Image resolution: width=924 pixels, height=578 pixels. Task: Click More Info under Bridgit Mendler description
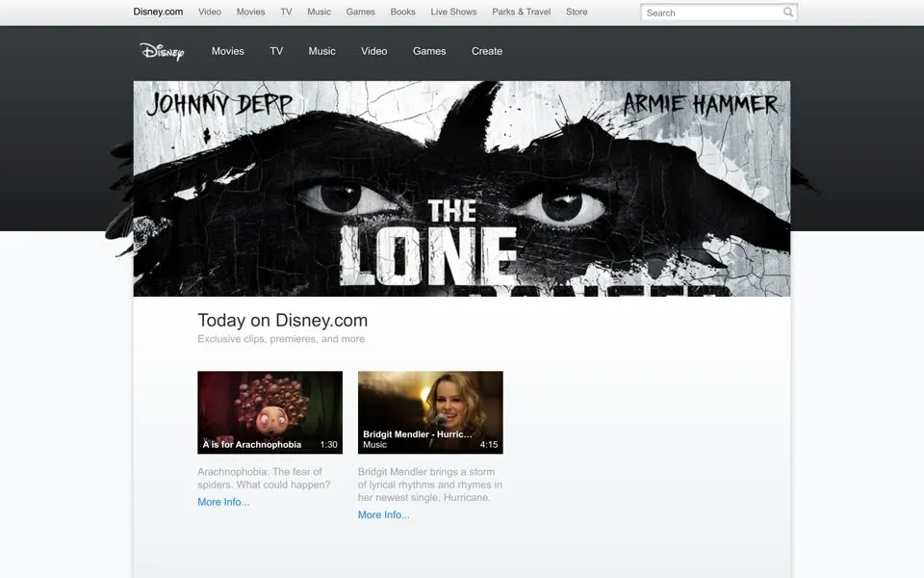384,514
